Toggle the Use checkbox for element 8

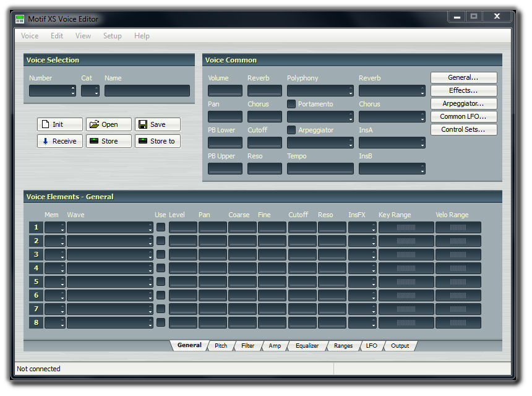click(161, 322)
